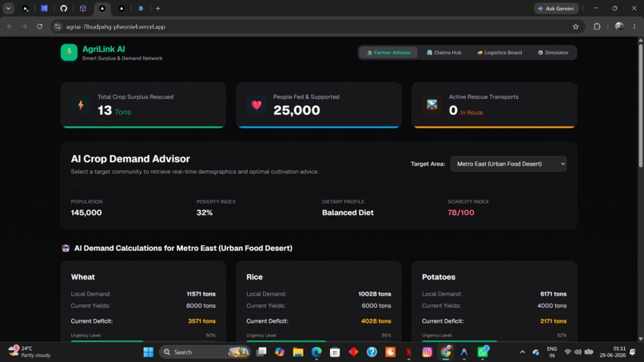
Task: Select the Rice crop card title
Action: click(x=254, y=277)
